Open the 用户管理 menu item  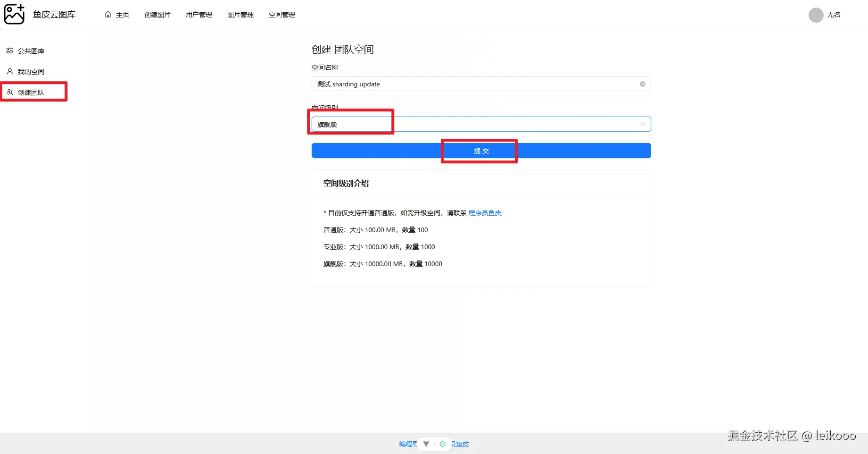point(199,15)
